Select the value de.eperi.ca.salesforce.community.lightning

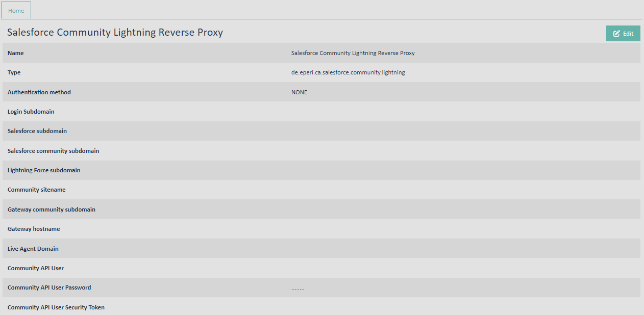point(348,72)
